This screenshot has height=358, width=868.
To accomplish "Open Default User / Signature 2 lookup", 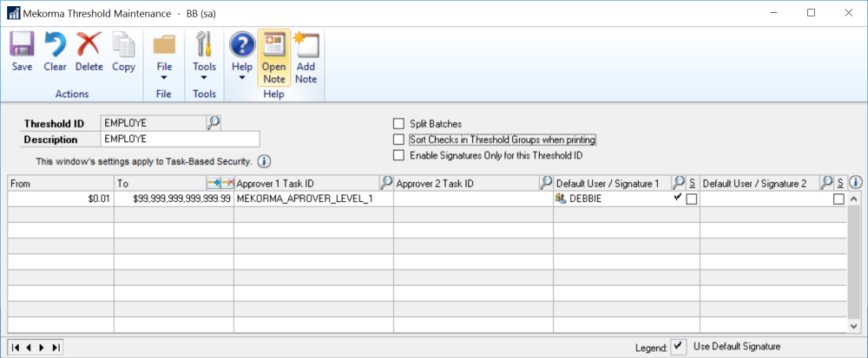I will [826, 182].
